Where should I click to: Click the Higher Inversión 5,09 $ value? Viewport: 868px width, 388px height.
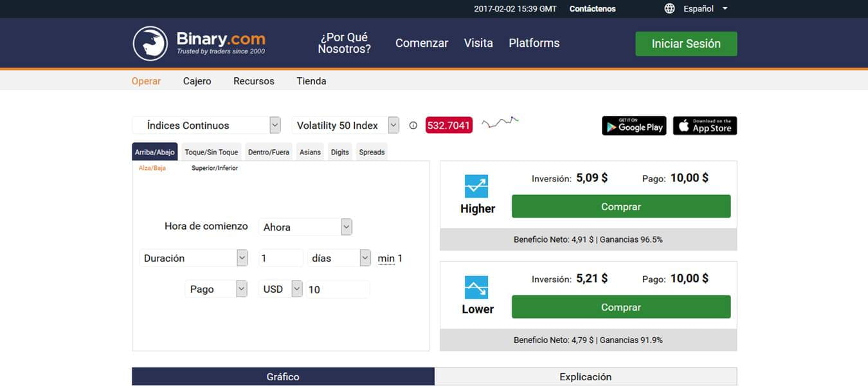tap(592, 178)
